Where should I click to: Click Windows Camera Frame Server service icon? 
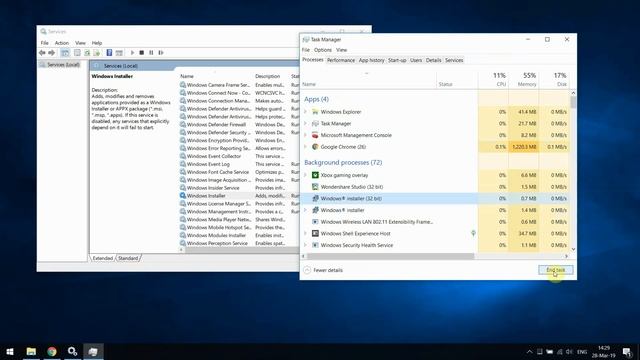183,85
